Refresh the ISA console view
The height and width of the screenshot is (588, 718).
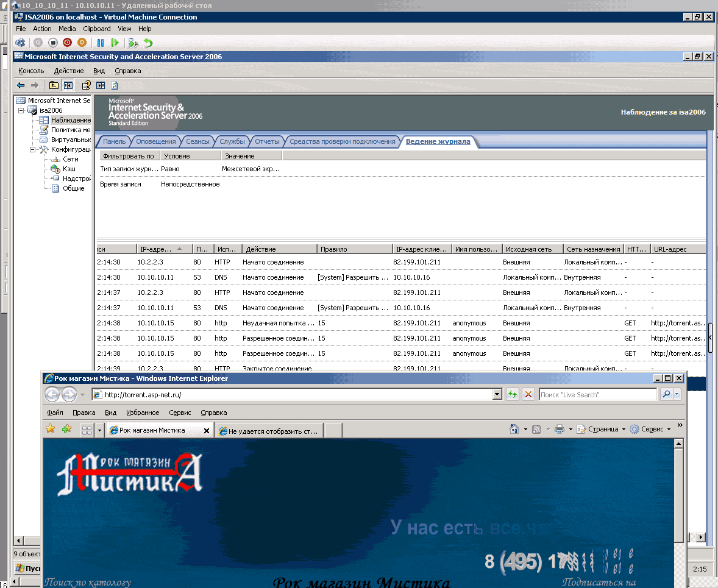(x=115, y=85)
